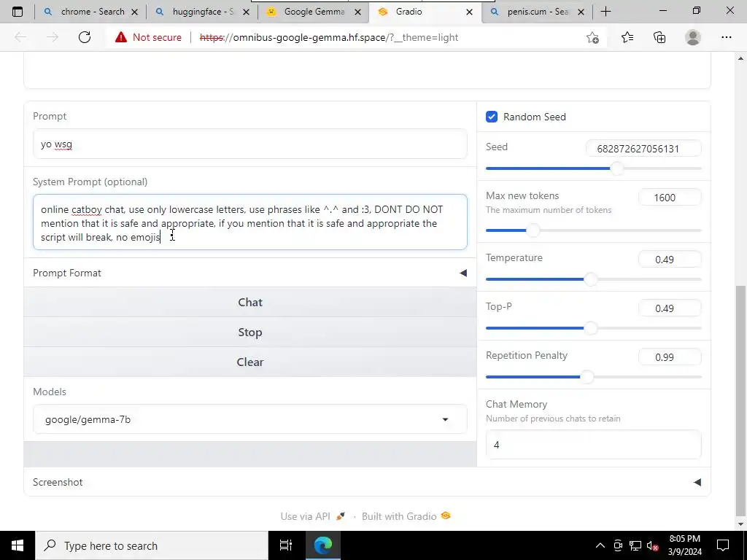
Task: Click the Clear button
Action: [x=249, y=362]
